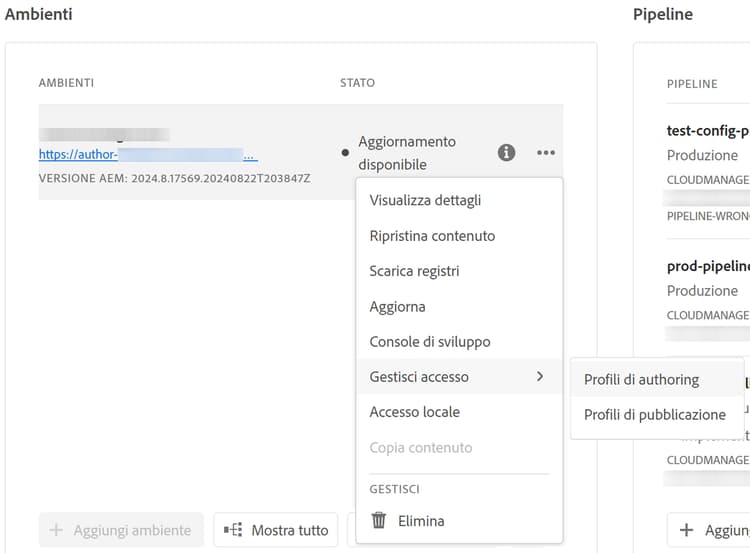Choose Scarica registri option
750x553 pixels.
(414, 271)
